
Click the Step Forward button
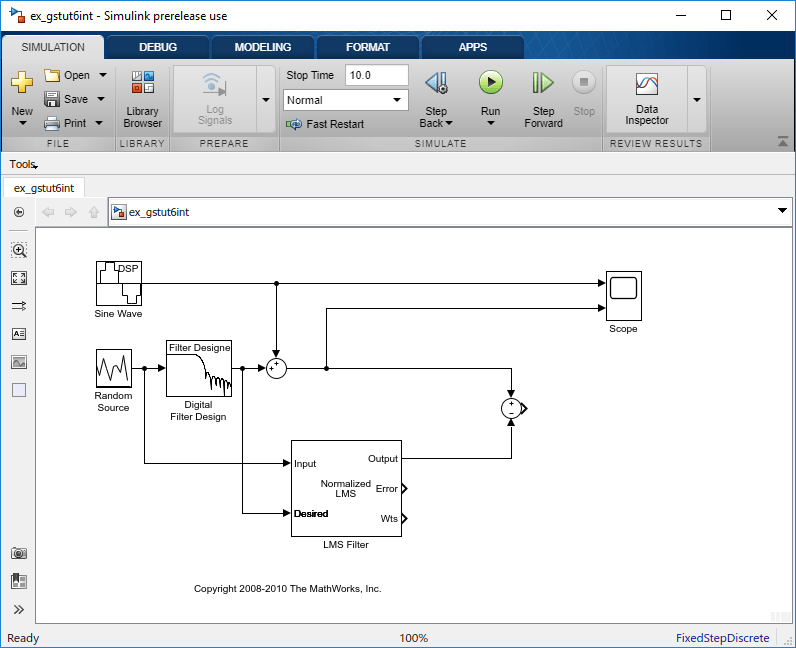tap(543, 99)
